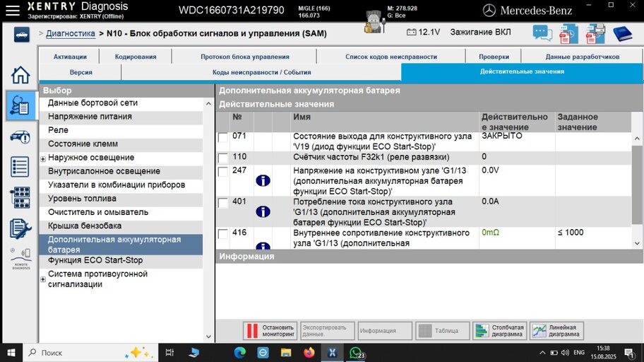Expand Система противоугонной сигнализации tree node

(43, 279)
